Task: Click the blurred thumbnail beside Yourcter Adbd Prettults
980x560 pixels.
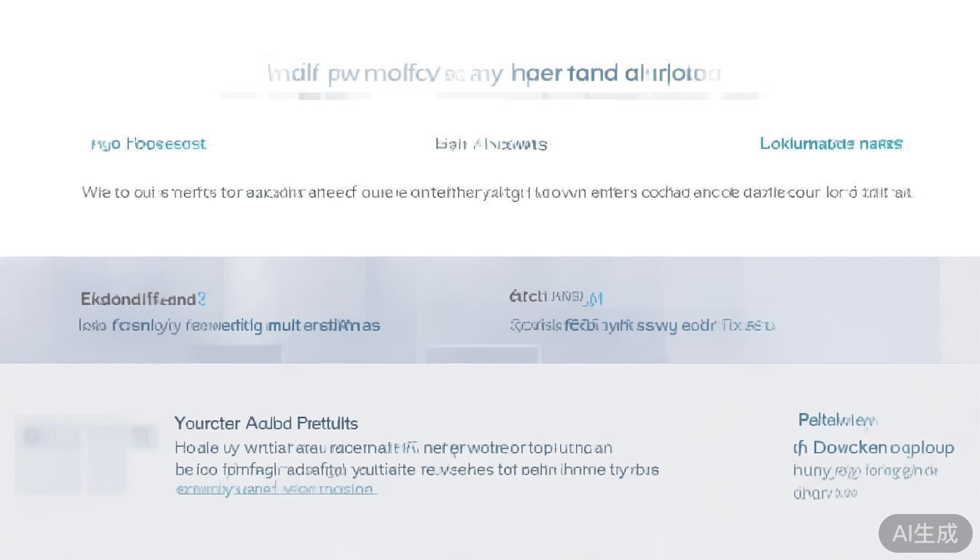Action: click(x=85, y=454)
